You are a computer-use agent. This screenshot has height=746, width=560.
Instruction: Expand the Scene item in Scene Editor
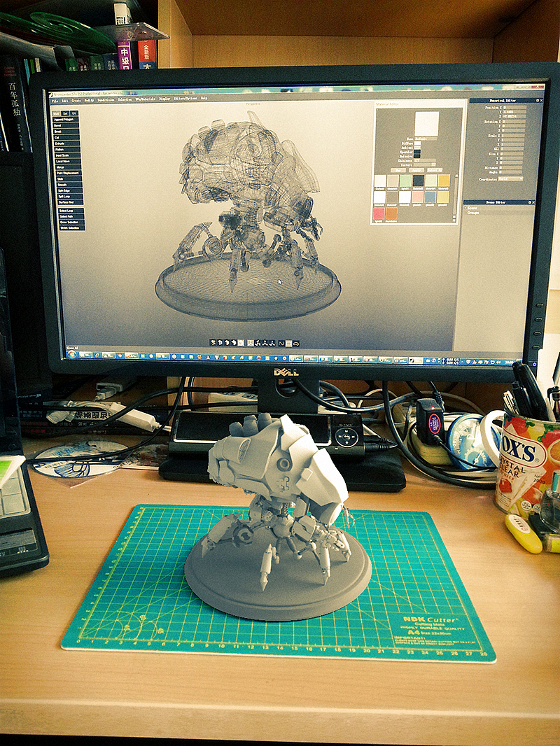[x=465, y=208]
